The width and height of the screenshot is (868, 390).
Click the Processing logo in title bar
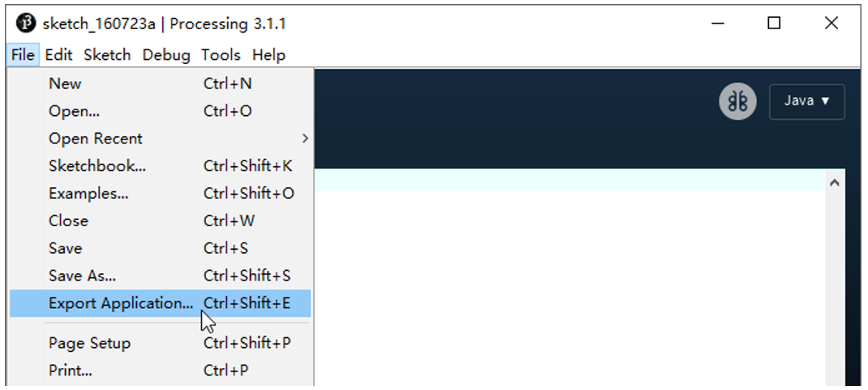tap(25, 24)
